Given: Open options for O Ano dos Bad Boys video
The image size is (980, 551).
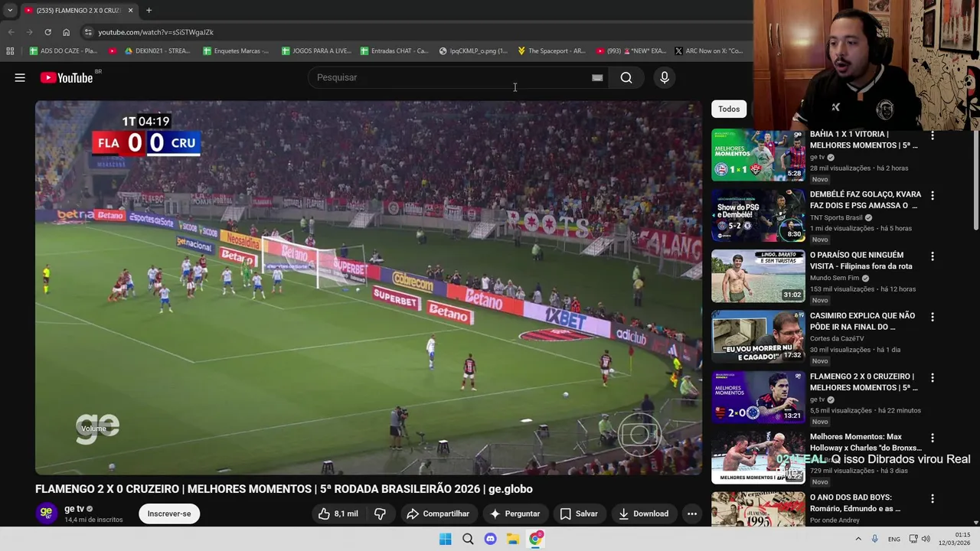Looking at the screenshot, I should tap(933, 498).
